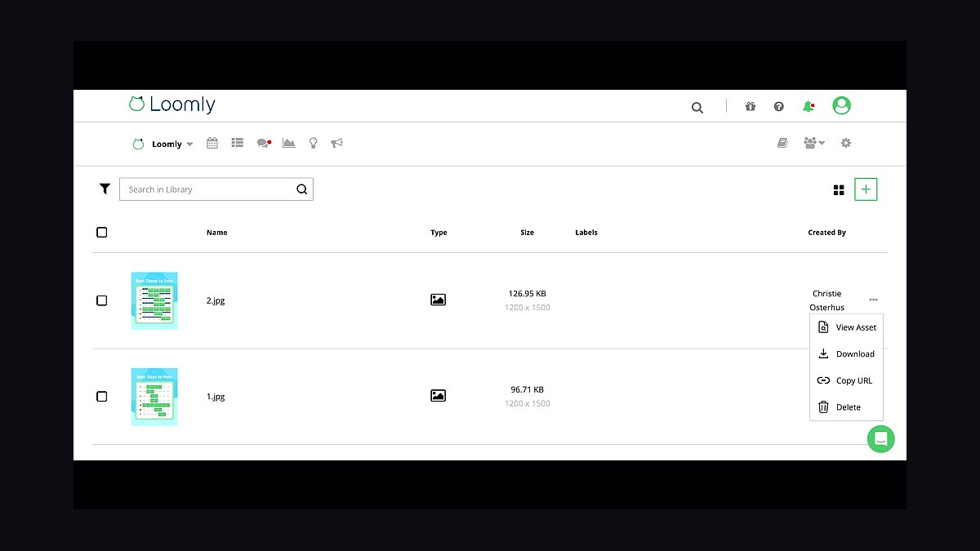
Task: Click the Type column header
Action: point(439,233)
